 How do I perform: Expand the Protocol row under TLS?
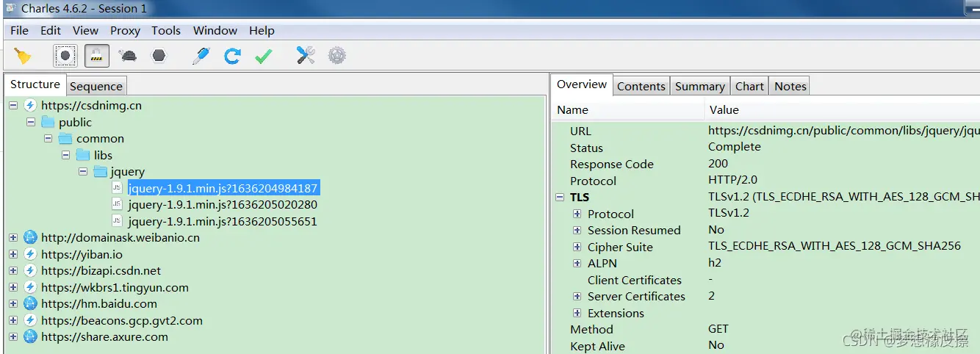[x=577, y=214]
